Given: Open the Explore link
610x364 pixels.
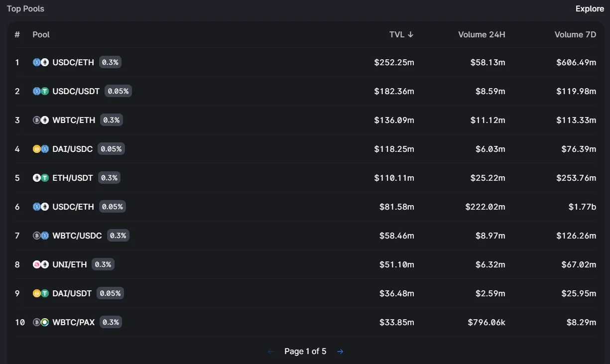Looking at the screenshot, I should click(590, 9).
